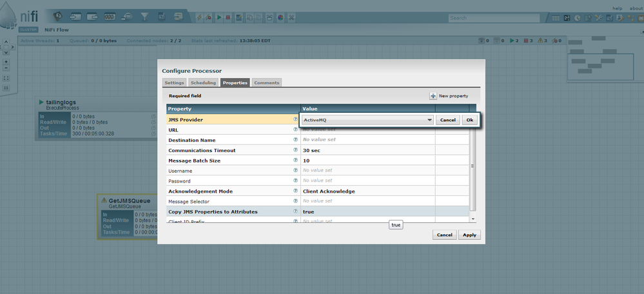Screen dimensions: 644x294
Task: Open the Data Provenance icon
Action: point(588,18)
